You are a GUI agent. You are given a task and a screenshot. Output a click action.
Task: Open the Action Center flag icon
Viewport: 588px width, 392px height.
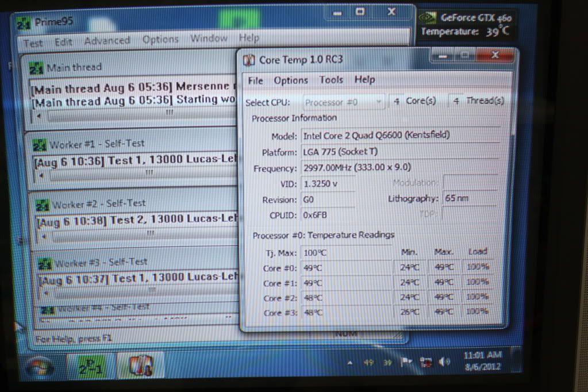click(x=406, y=362)
